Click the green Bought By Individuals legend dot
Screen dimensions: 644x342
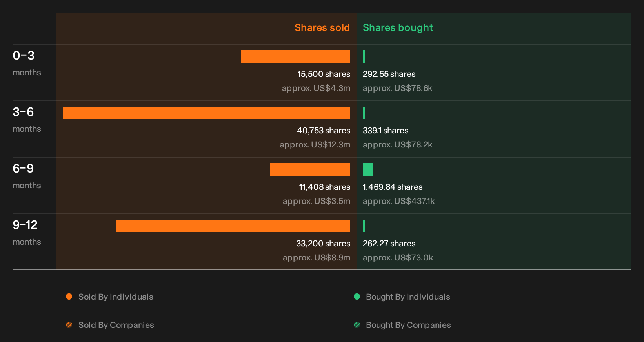click(357, 297)
